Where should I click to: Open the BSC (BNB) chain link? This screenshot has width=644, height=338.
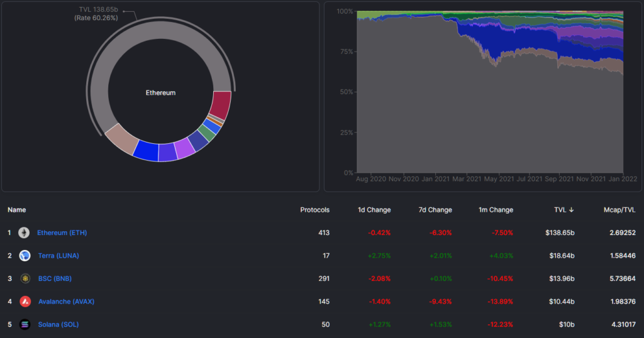point(56,278)
